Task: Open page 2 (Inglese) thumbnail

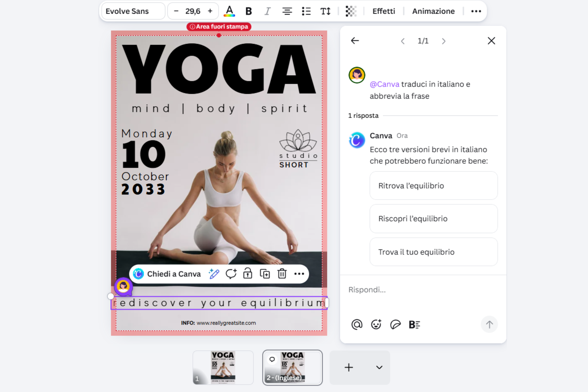Action: pyautogui.click(x=292, y=367)
